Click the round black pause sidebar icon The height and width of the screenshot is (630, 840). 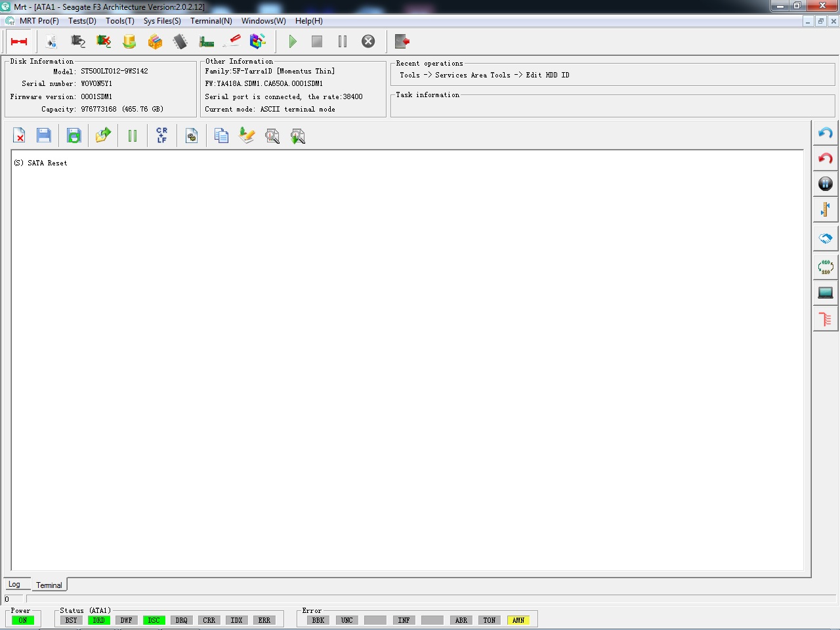826,184
